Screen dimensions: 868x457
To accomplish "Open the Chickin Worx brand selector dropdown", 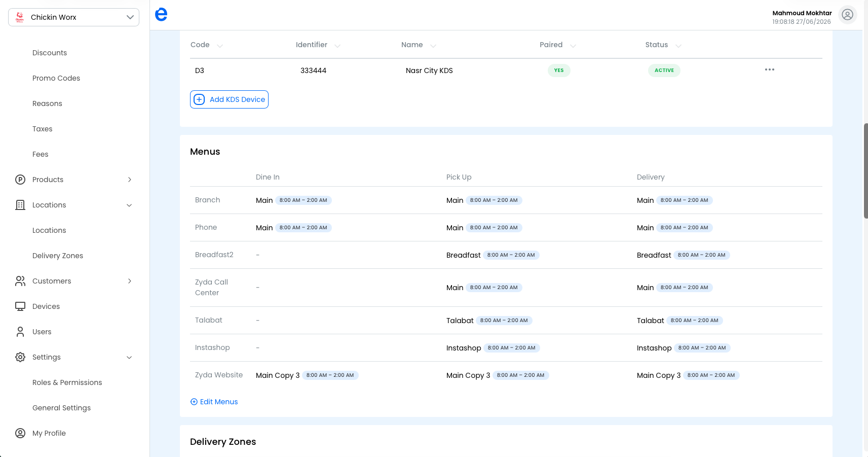I will [73, 17].
